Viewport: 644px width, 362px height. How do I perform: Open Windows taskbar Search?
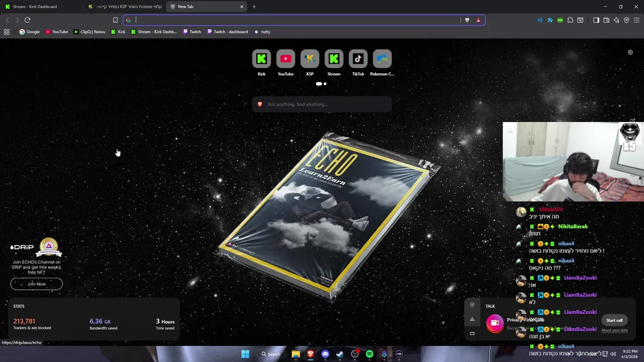coord(271,354)
